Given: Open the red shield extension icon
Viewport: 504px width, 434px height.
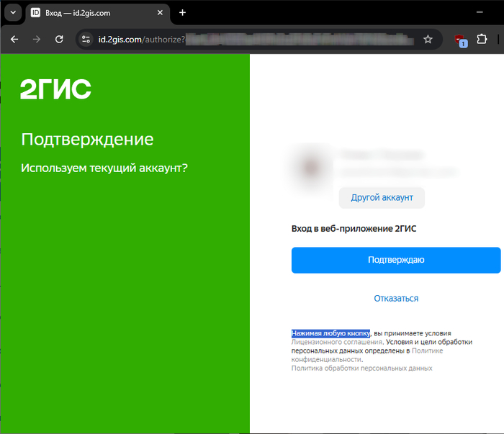Looking at the screenshot, I should click(x=460, y=40).
